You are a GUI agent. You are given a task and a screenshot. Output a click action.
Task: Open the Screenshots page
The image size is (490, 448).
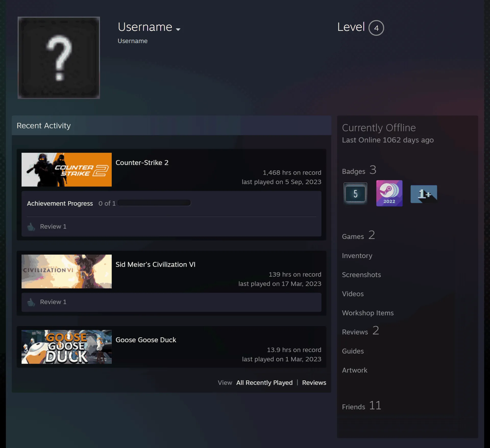pos(361,275)
